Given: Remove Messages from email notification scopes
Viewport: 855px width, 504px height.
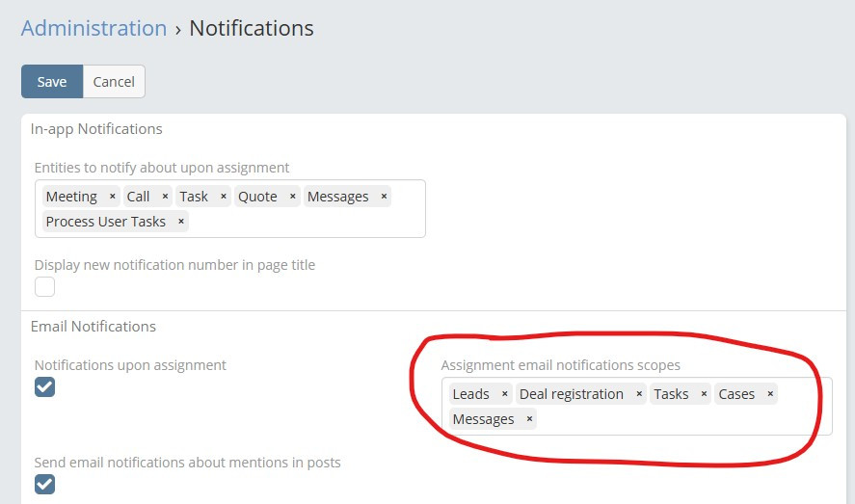Looking at the screenshot, I should pyautogui.click(x=529, y=419).
